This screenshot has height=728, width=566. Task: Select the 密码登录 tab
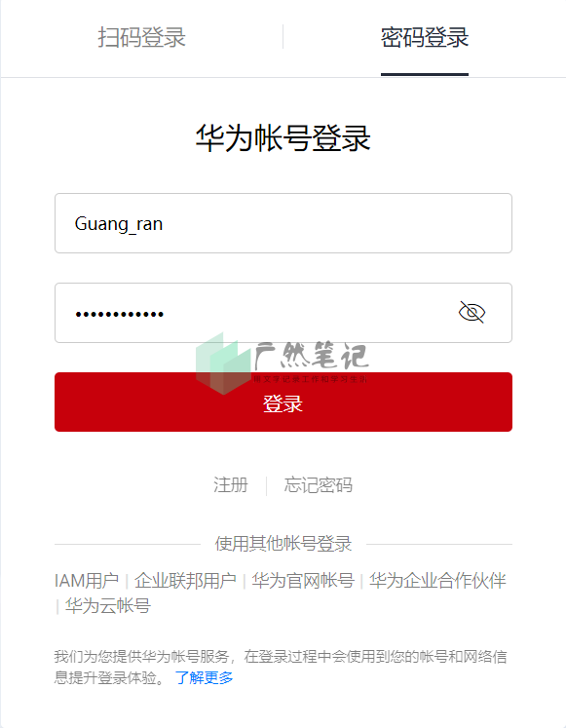pos(425,38)
